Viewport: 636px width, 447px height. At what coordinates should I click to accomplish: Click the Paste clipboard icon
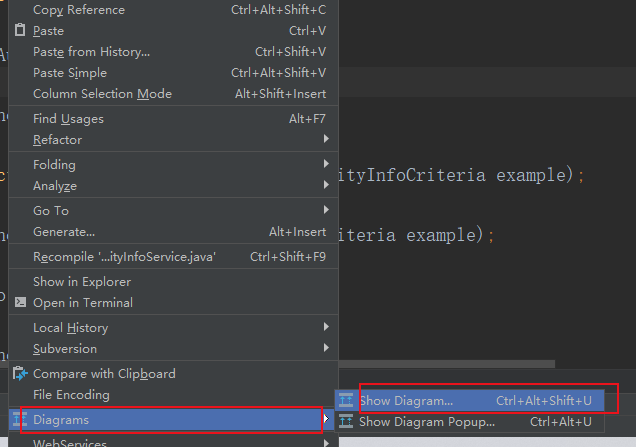coord(20,30)
